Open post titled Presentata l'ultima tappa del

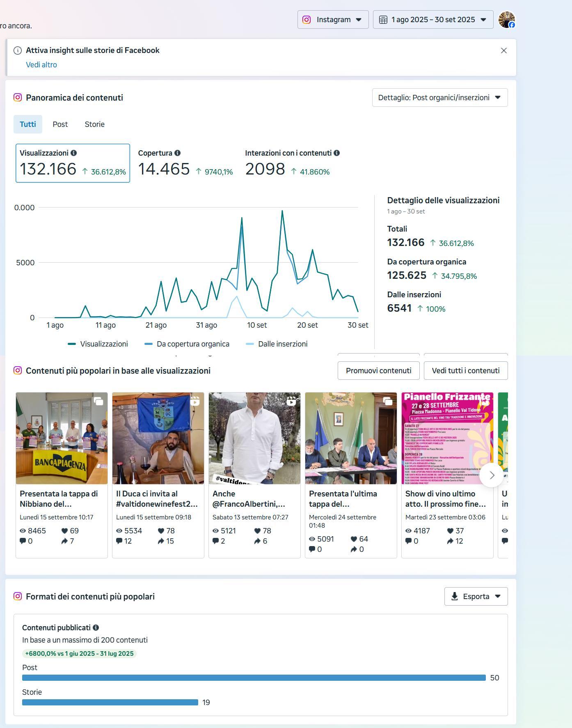coord(343,499)
